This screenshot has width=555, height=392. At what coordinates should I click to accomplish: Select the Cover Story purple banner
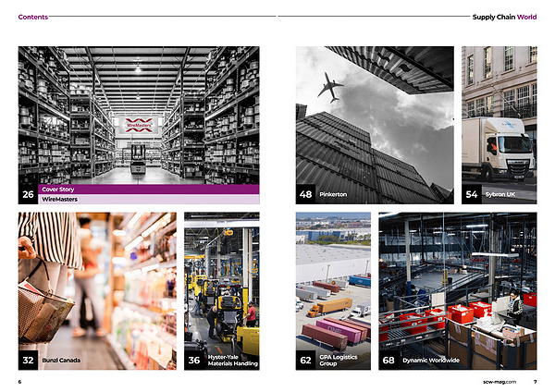click(149, 190)
